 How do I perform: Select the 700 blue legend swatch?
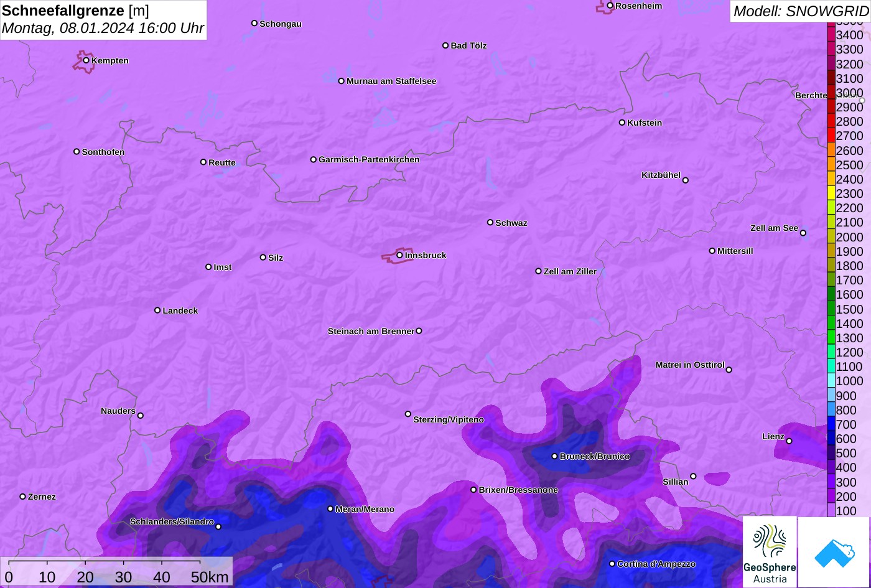point(831,424)
